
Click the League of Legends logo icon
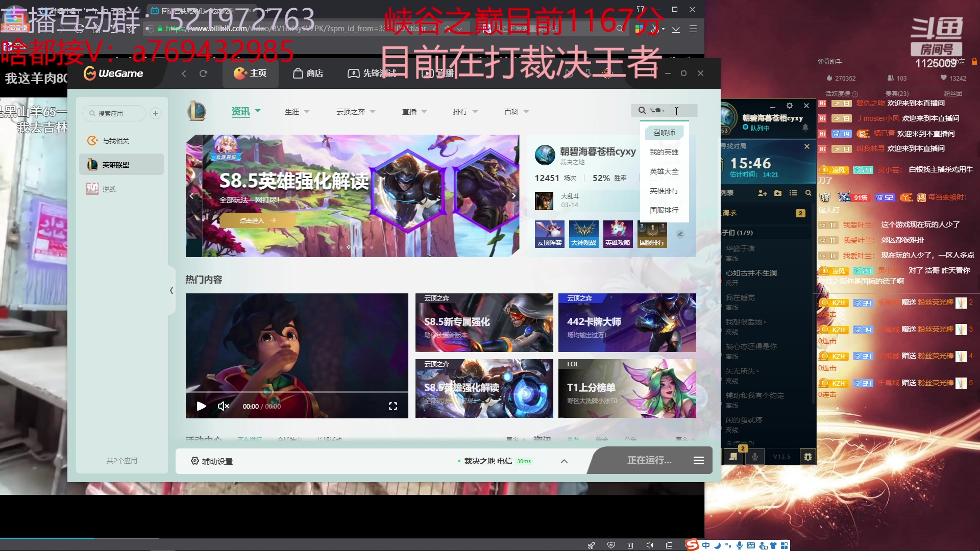click(x=197, y=111)
